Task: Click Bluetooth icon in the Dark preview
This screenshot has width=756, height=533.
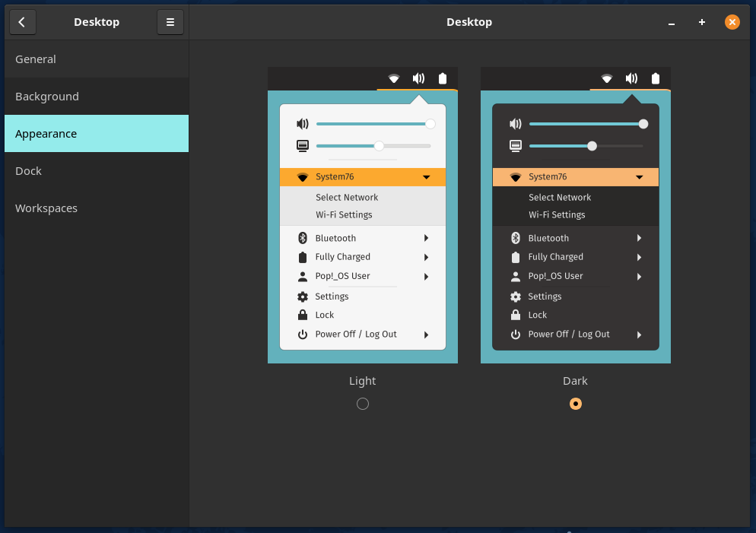Action: pos(516,238)
